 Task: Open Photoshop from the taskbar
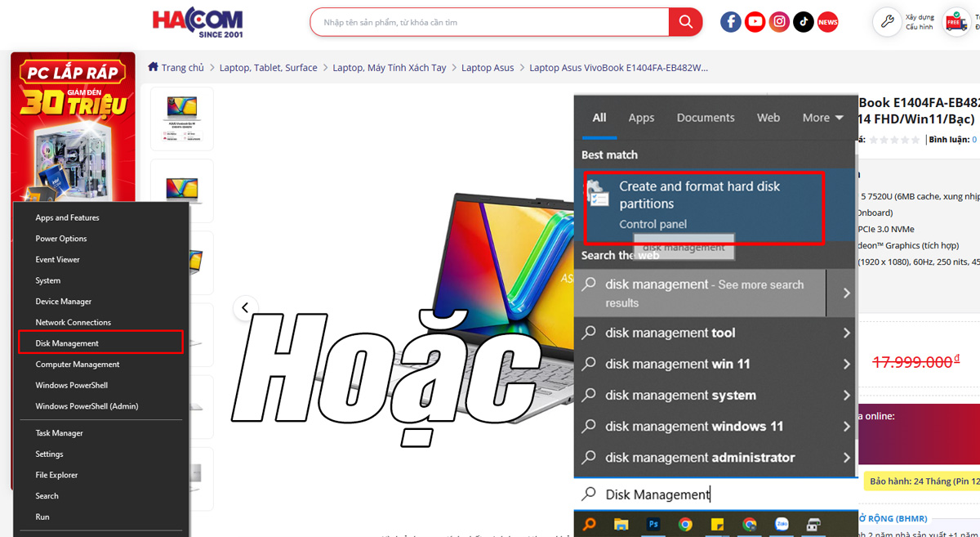653,523
